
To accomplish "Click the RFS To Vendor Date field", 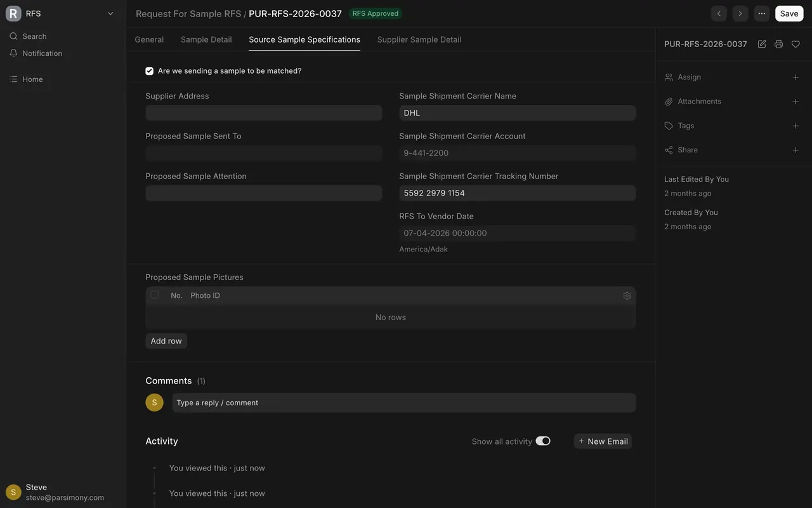I will [x=518, y=233].
